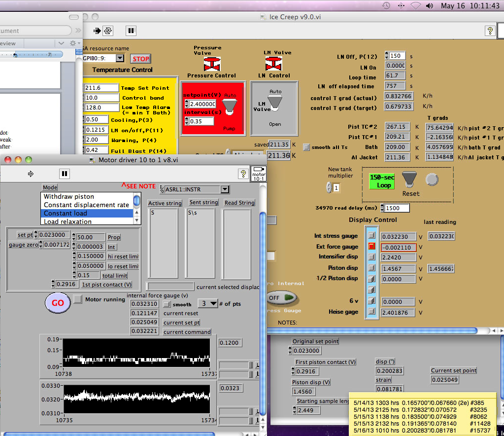Click the red STOP button
The image size is (504, 436).
coord(140,59)
